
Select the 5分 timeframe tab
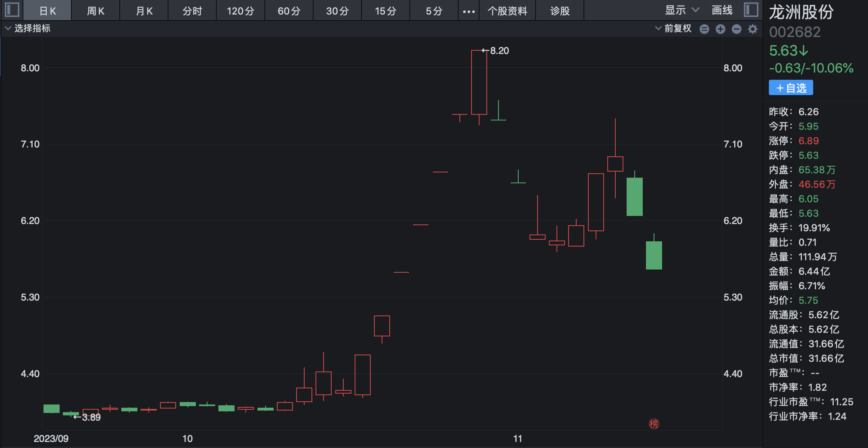[434, 11]
